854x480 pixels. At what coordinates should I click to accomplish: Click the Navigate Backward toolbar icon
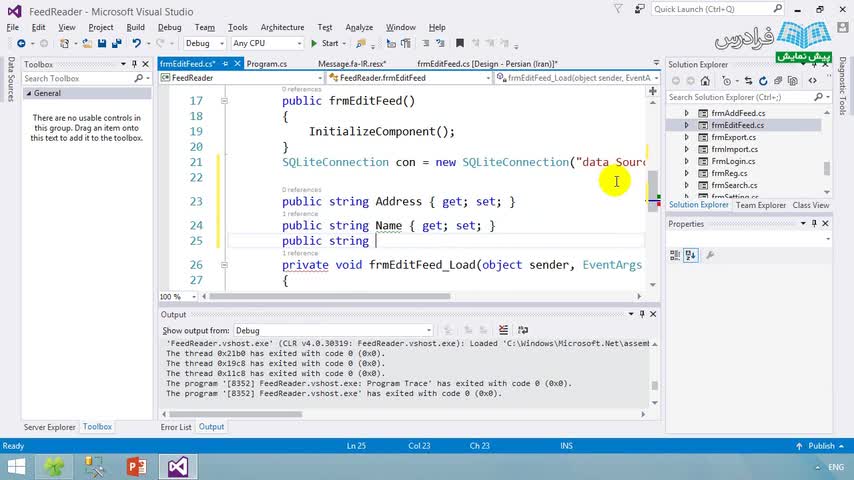coord(21,43)
